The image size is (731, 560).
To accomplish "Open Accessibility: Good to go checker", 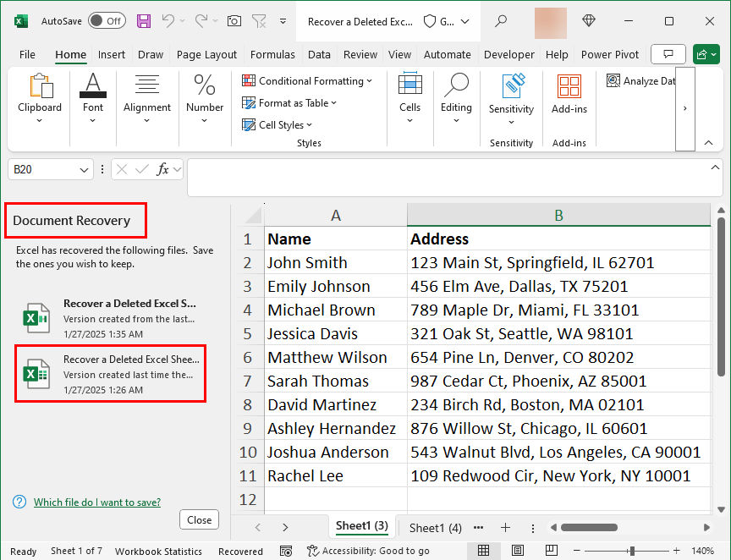I will coord(368,552).
